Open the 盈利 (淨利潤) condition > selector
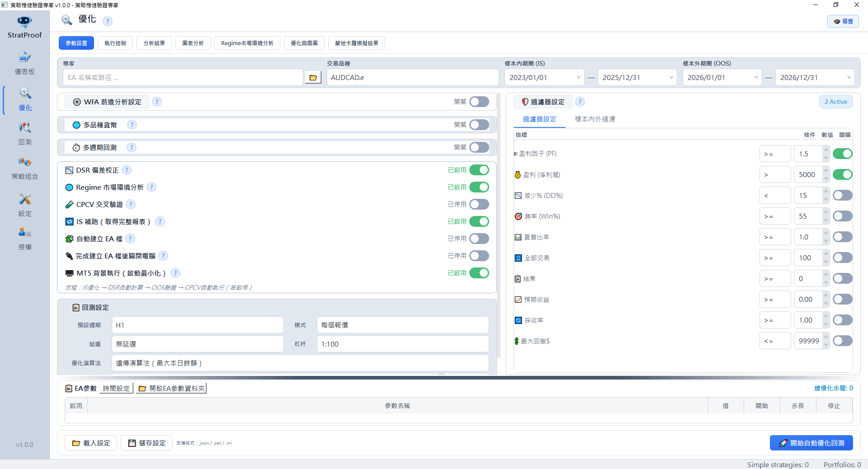868x469 pixels. [x=775, y=174]
